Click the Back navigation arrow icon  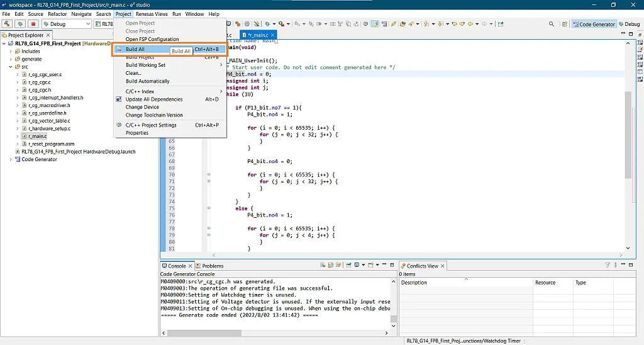tap(470, 24)
